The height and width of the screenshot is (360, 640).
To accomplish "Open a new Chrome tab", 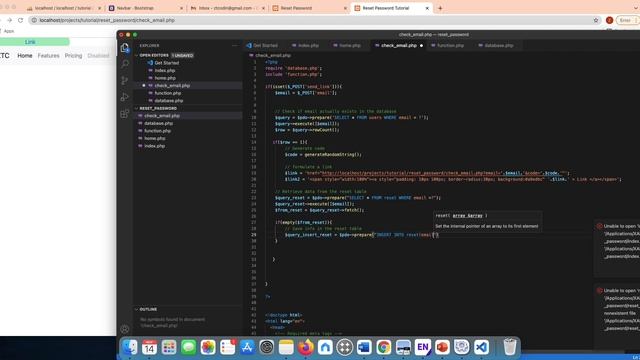I will point(440,8).
